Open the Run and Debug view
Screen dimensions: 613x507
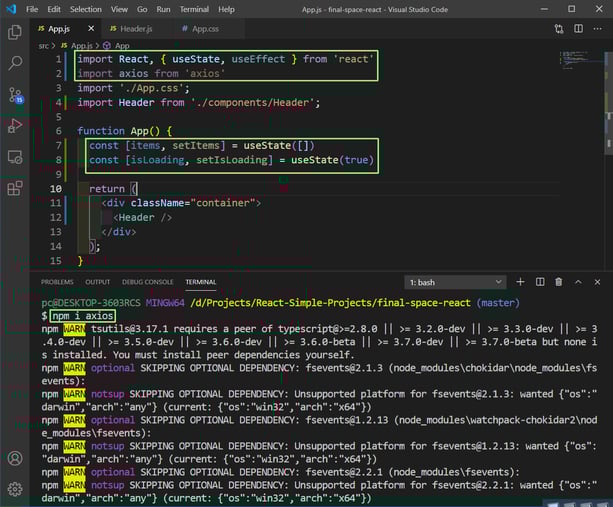tap(15, 126)
